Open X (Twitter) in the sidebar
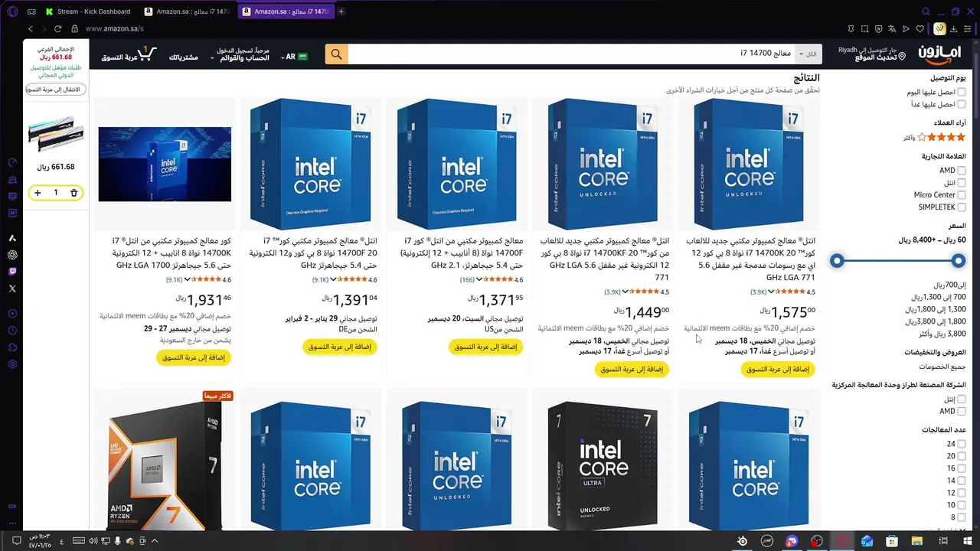The height and width of the screenshot is (551, 980). click(12, 289)
